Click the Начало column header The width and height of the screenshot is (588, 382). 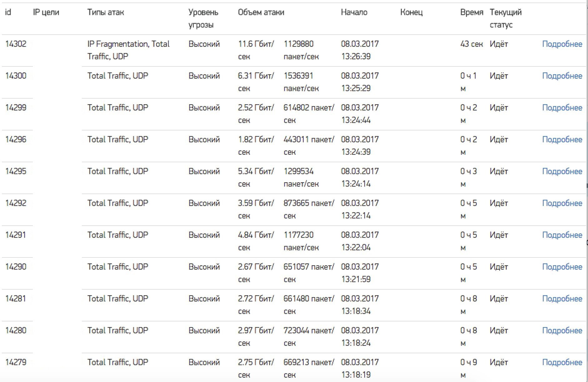[x=354, y=12]
